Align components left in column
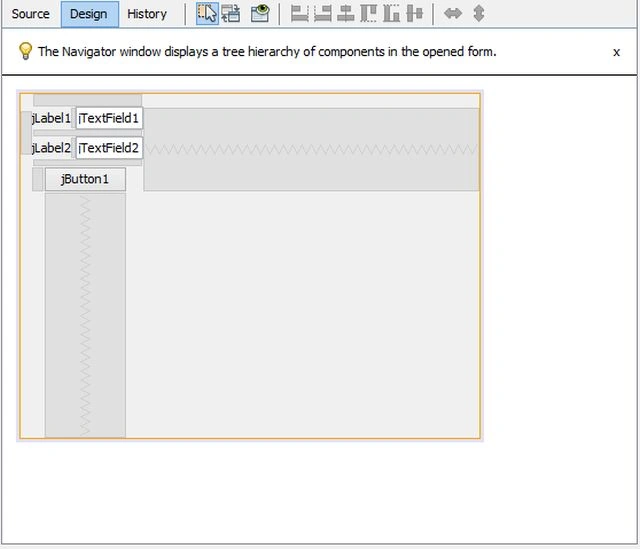The height and width of the screenshot is (549, 640). (299, 13)
